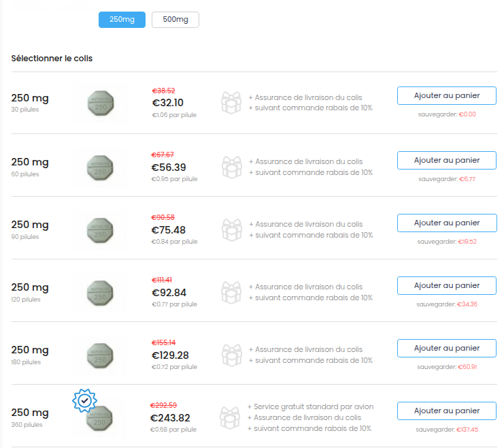Click the gift box icon in 180 pilules row
This screenshot has height=448, width=504.
[231, 354]
